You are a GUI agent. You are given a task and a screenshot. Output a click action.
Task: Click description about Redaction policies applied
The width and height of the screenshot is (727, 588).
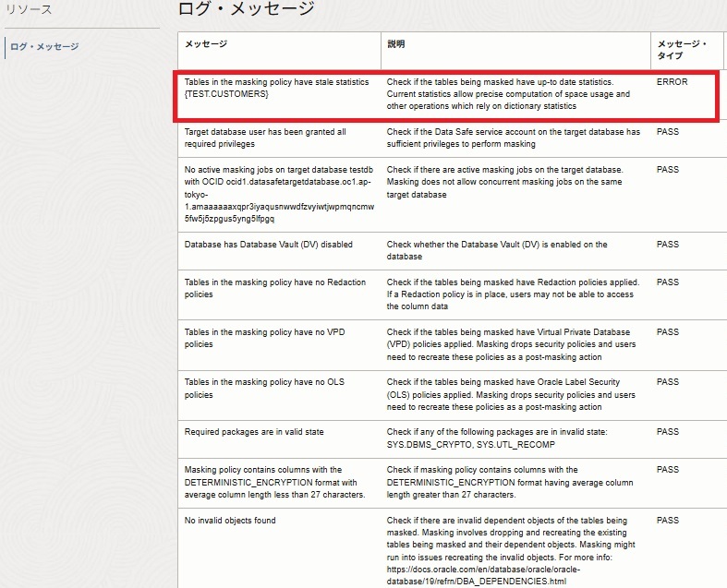[513, 294]
